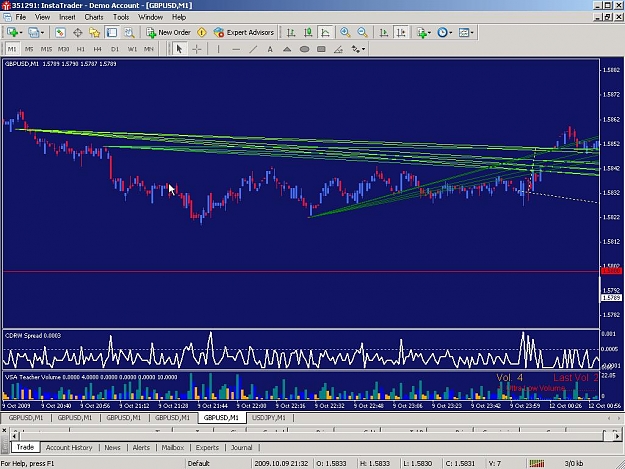Open the News terminal tab

[x=112, y=447]
